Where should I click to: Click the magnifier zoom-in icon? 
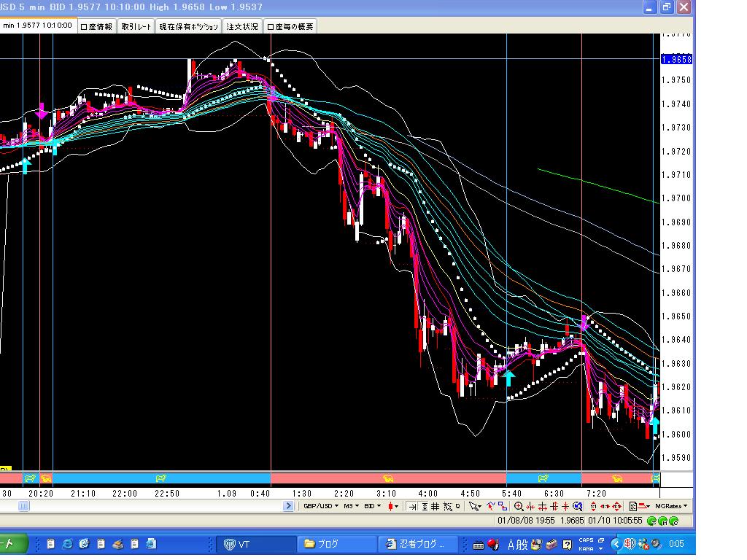519,506
